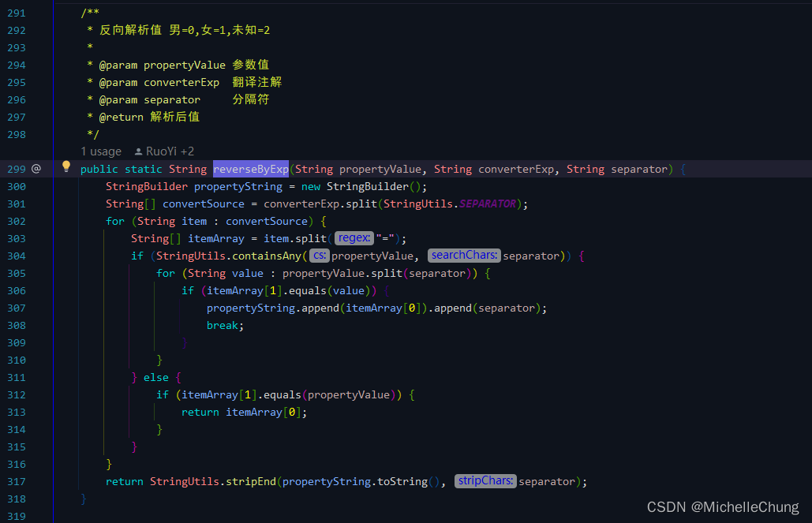812x523 pixels.
Task: Click 'convertSource' variable declaration on line 301
Action: (x=204, y=204)
